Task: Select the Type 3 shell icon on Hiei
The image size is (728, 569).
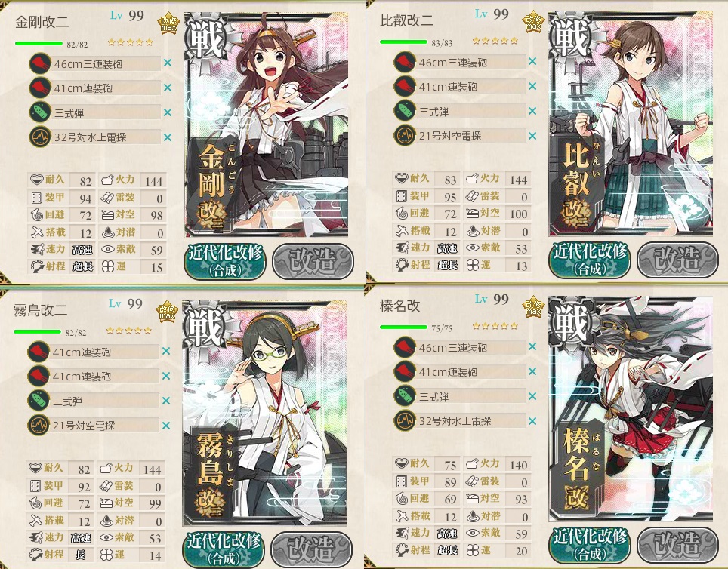Action: 405,111
